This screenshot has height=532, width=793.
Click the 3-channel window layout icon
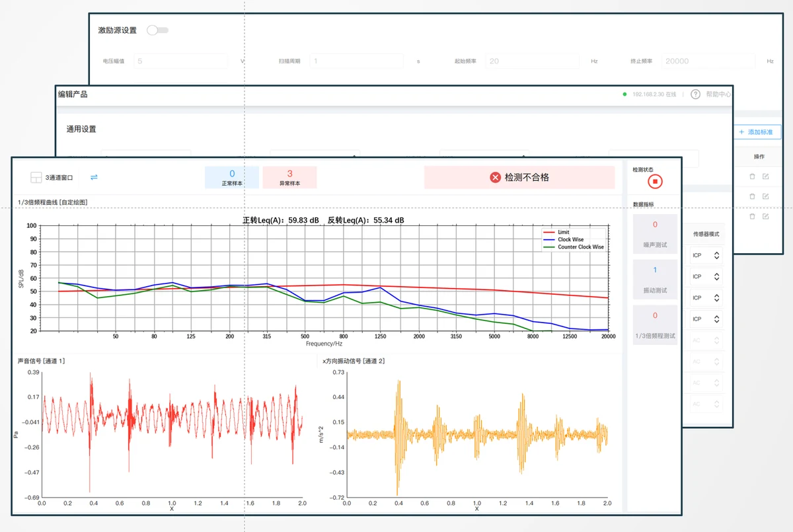36,178
